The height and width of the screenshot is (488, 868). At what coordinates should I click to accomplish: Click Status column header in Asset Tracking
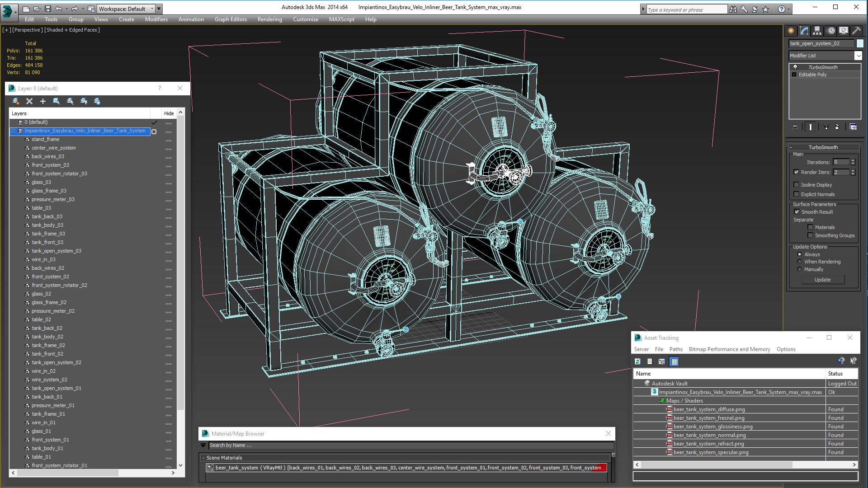(841, 374)
